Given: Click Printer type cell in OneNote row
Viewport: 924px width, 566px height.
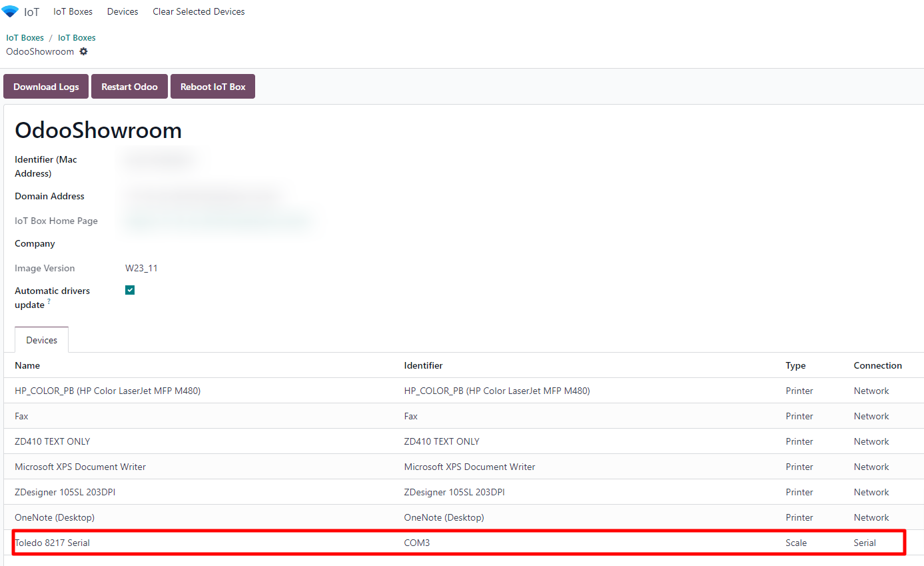Looking at the screenshot, I should pyautogui.click(x=799, y=517).
